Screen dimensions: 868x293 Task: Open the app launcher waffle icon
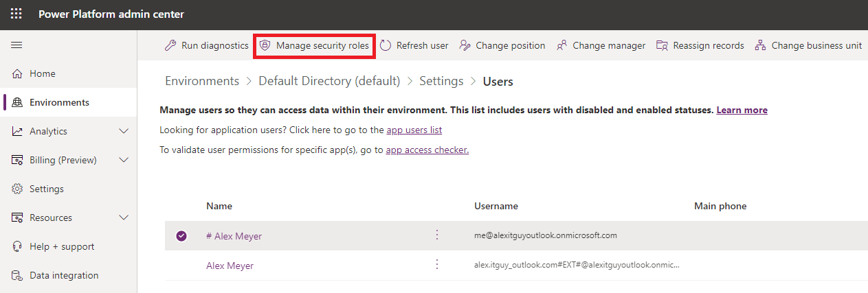point(16,14)
